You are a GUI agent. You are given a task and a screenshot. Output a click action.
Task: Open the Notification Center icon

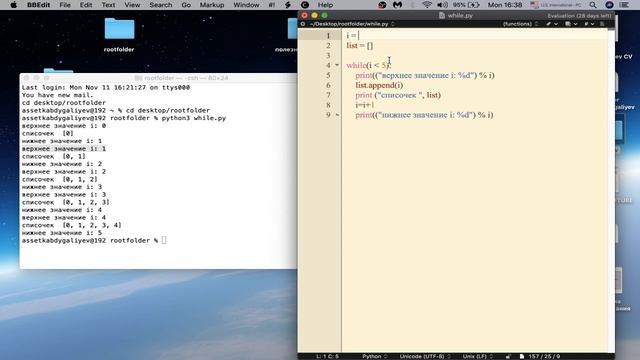point(624,5)
